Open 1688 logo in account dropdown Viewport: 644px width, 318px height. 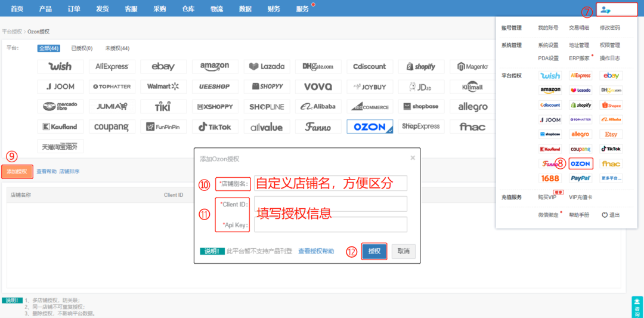pos(550,178)
